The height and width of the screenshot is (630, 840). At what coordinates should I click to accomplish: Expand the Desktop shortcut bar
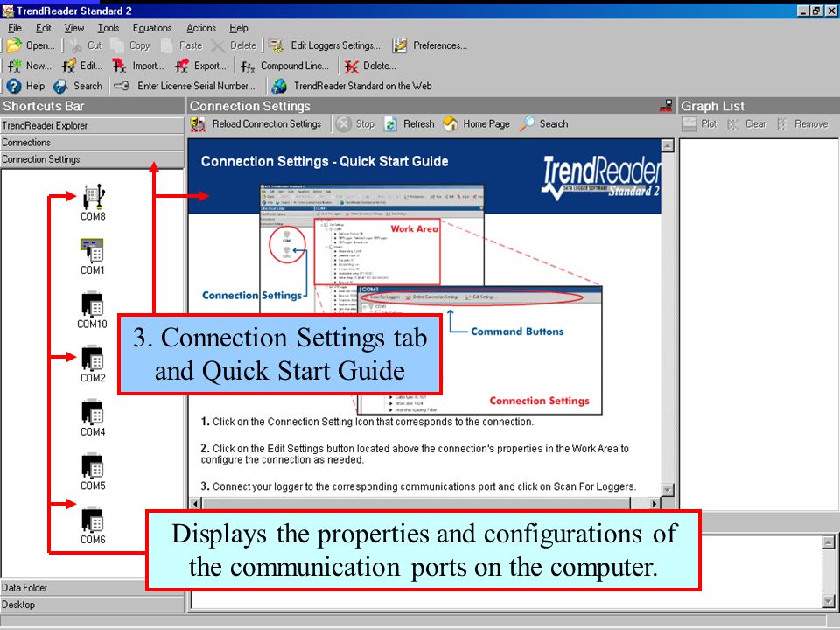[x=92, y=605]
